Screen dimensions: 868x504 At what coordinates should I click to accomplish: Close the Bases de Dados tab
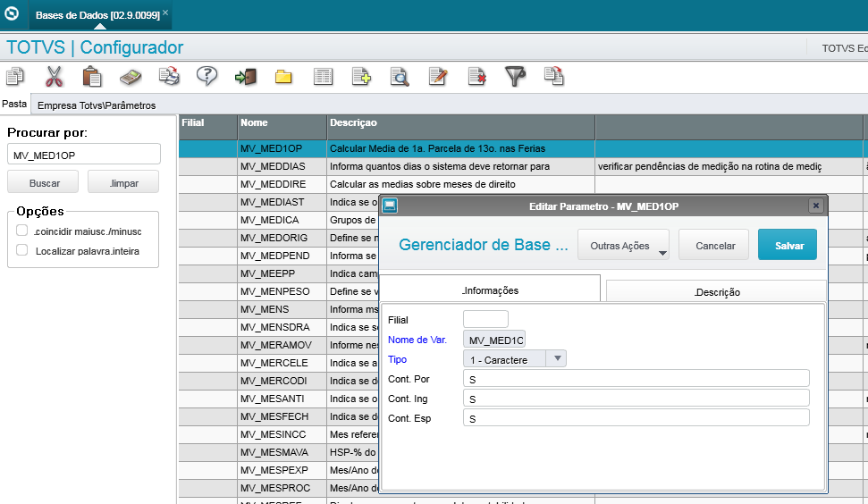click(165, 13)
